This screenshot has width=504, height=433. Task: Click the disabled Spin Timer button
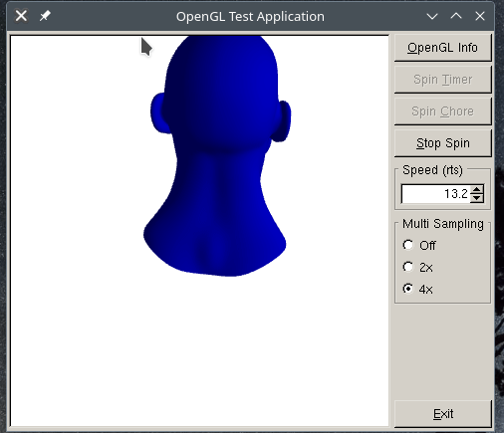tap(442, 80)
